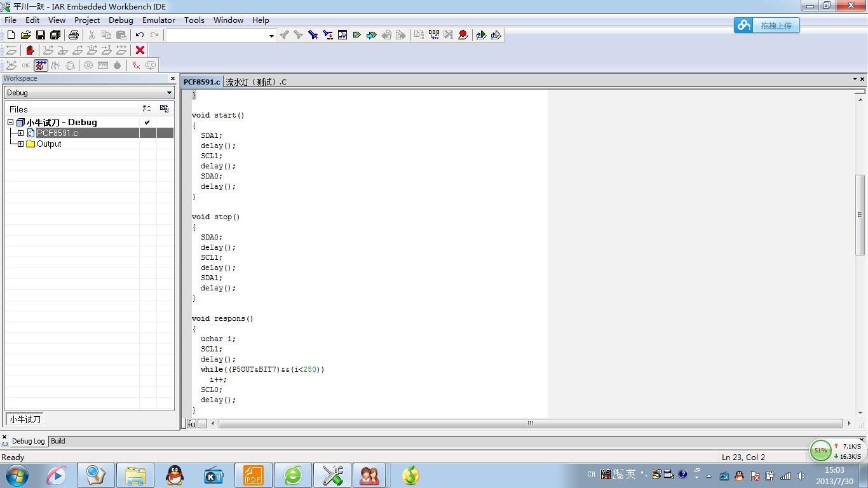Viewport: 868px width, 488px height.
Task: Save the current file with floppy icon
Action: point(40,35)
